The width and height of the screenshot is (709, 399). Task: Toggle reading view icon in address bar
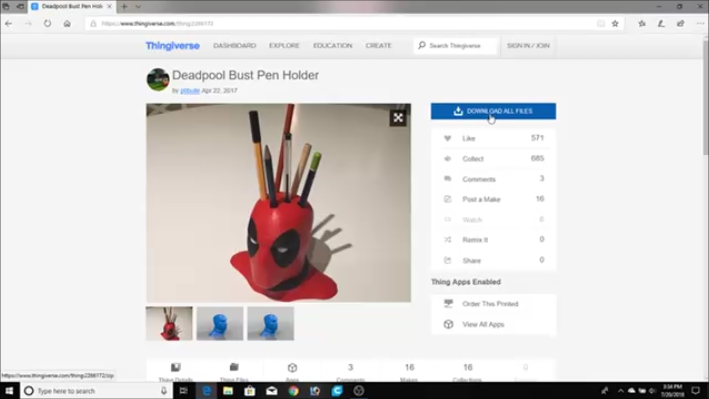600,24
